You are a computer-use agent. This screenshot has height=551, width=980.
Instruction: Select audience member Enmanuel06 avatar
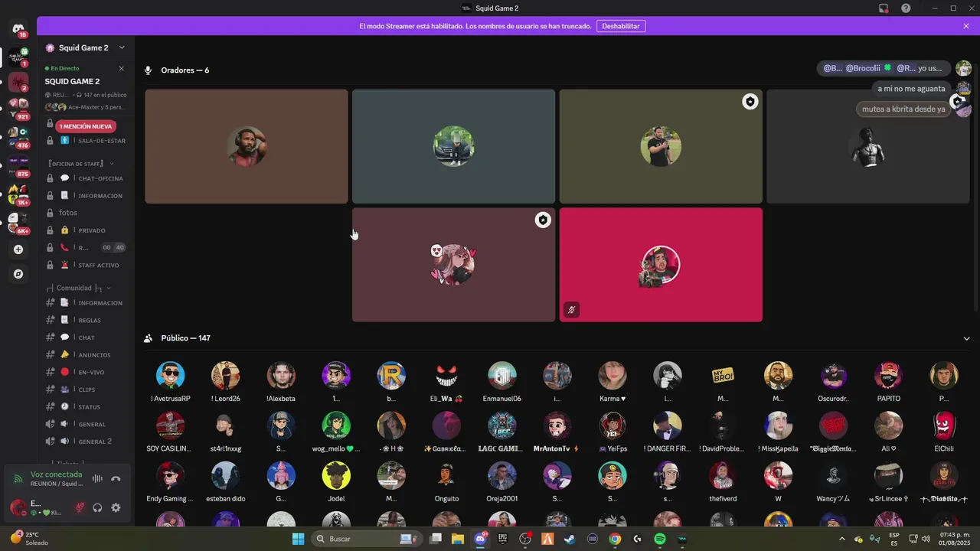[502, 376]
